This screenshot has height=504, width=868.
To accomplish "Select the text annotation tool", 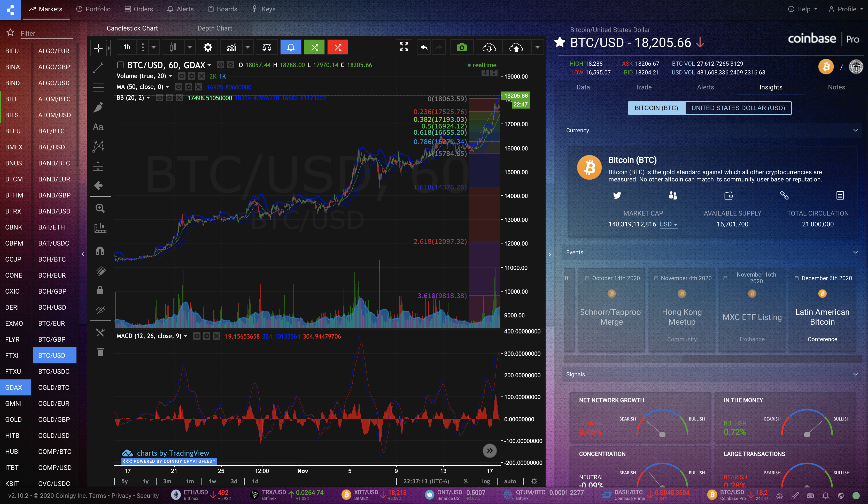I will coord(98,127).
